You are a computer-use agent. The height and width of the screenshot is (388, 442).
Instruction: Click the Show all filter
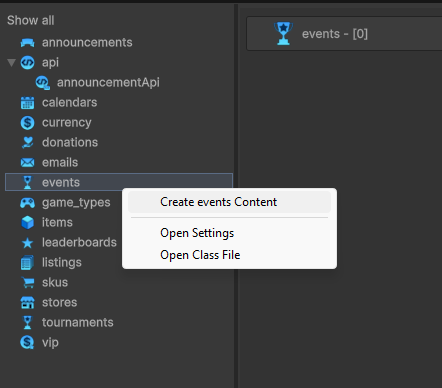tap(31, 20)
